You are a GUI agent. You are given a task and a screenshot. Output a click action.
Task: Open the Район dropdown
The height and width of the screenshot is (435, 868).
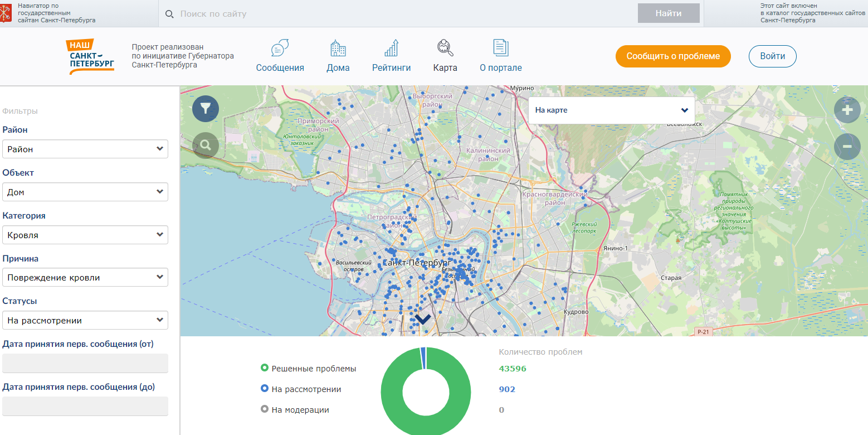[85, 149]
